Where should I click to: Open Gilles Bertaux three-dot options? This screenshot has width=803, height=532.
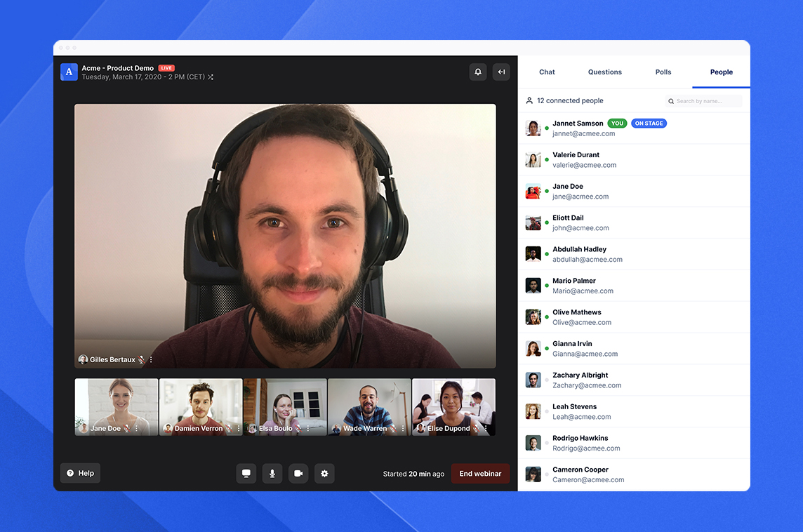(151, 360)
